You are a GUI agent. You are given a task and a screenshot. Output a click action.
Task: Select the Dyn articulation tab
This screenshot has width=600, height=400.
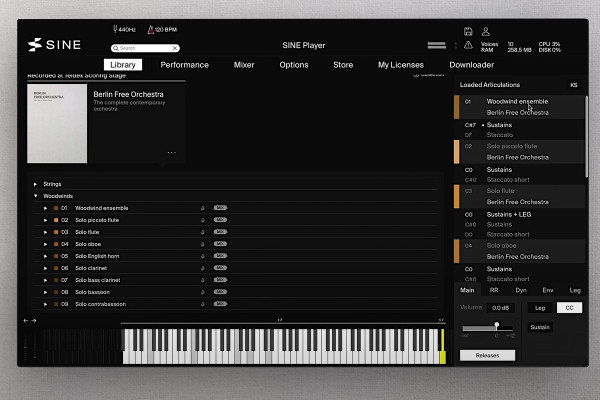[521, 290]
